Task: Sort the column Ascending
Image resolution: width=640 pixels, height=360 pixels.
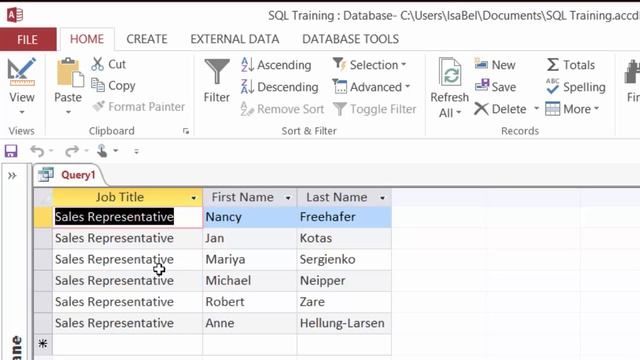Action: point(276,65)
